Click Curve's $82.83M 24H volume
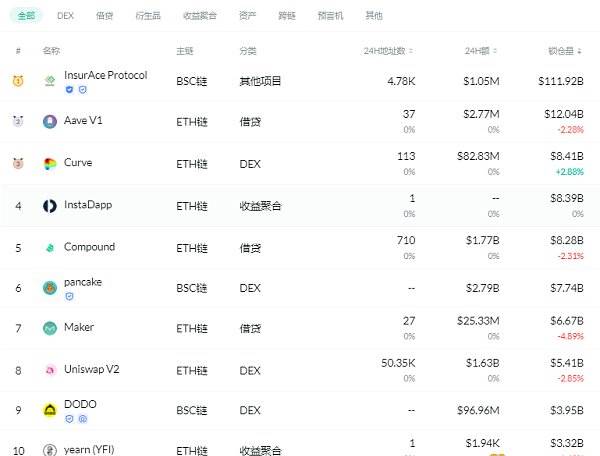Viewport: 600px width, 456px height. coord(478,156)
